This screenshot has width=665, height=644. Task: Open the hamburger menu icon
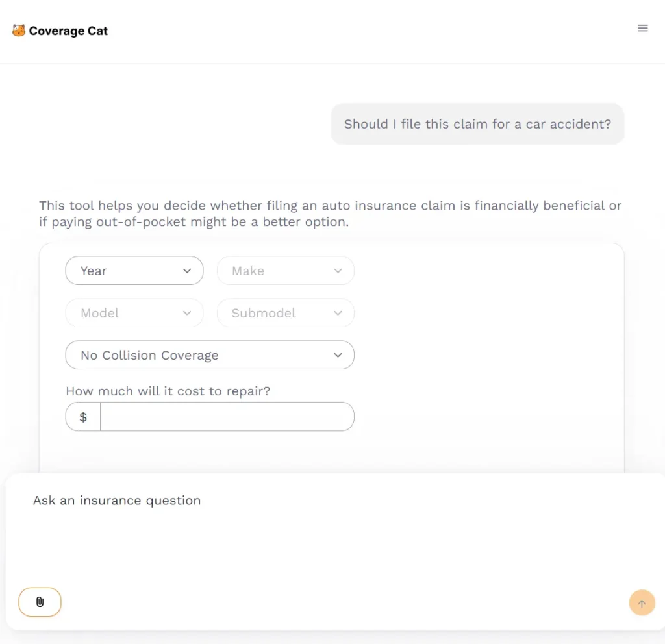point(643,28)
